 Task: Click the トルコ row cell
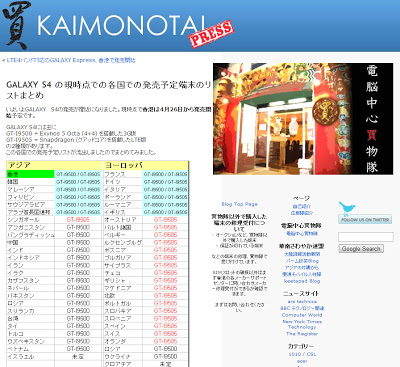click(30, 334)
